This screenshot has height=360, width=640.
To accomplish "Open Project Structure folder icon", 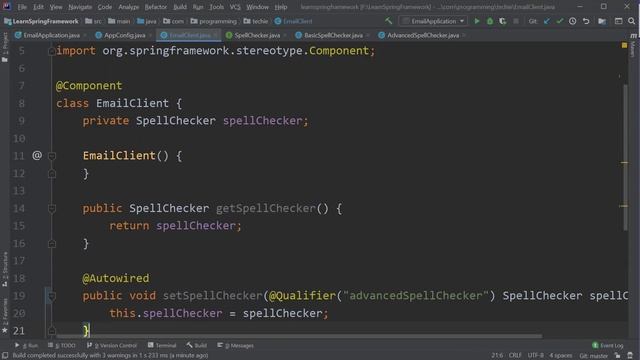I will [602, 21].
